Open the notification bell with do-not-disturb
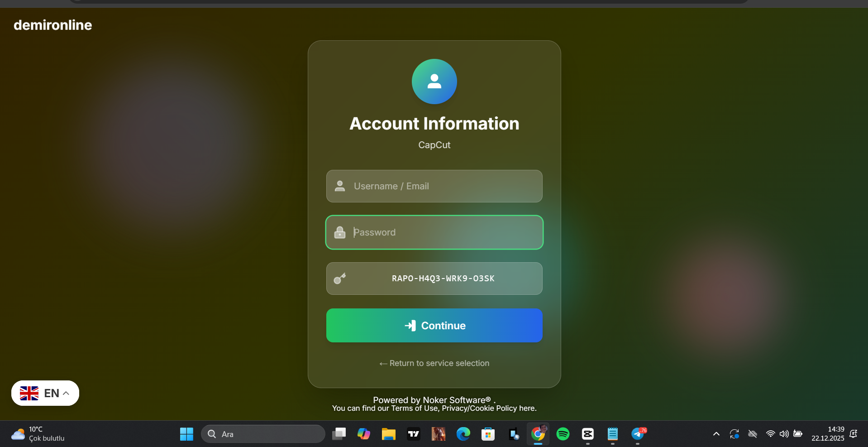This screenshot has height=447, width=868. 854,434
